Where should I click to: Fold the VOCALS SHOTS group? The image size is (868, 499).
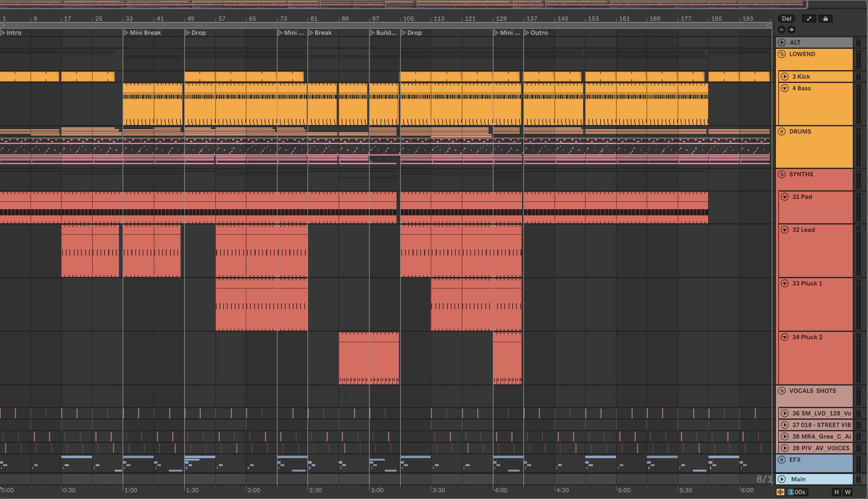pos(782,391)
